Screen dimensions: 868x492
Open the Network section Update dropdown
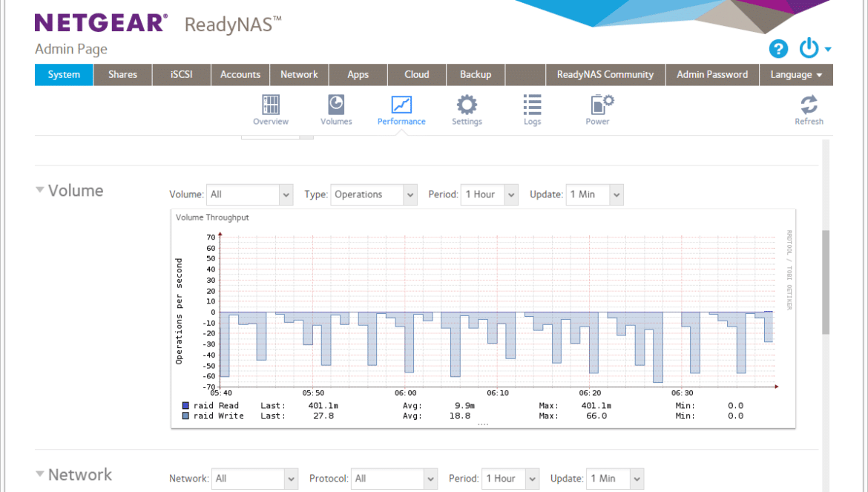(x=615, y=479)
